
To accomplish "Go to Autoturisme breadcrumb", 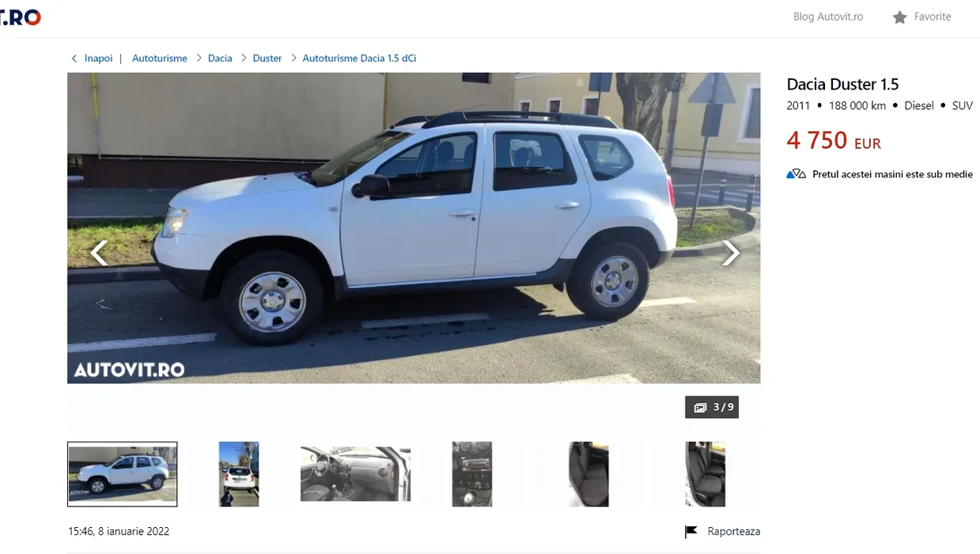I will (160, 59).
